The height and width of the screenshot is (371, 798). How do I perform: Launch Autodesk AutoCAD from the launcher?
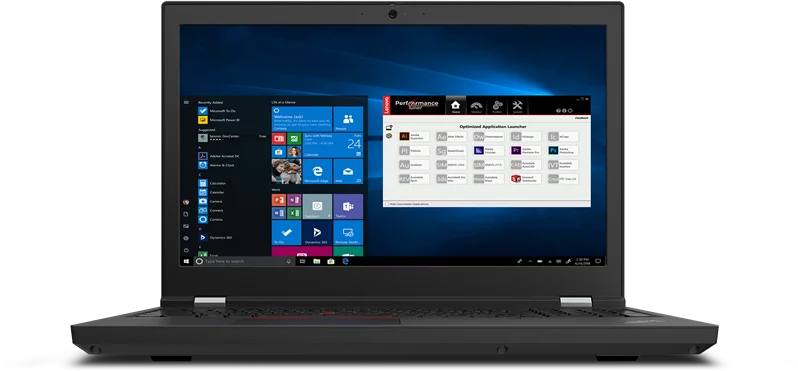click(526, 165)
